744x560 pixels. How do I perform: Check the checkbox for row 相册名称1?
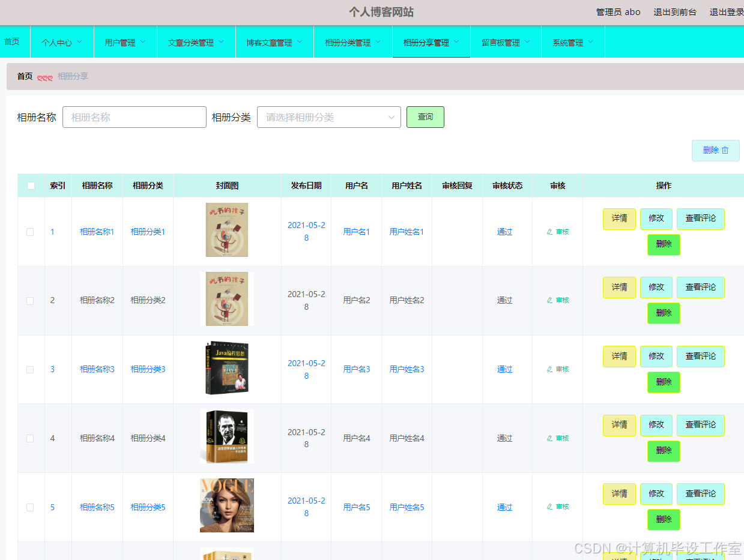(30, 232)
